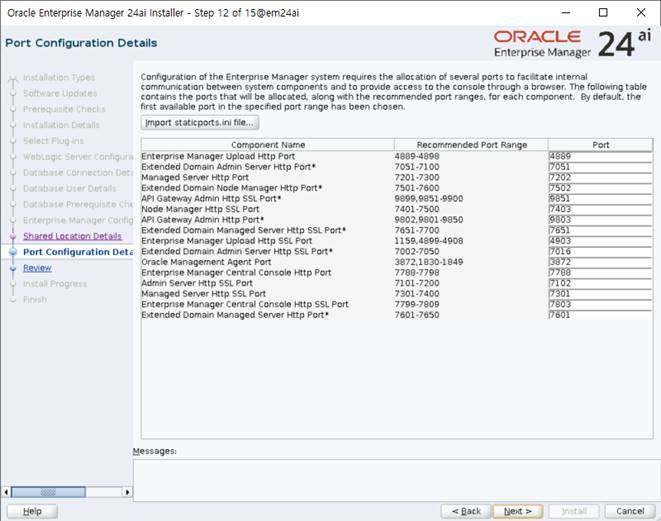Screen dimensions: 661x521
Task: Edit the Enterprise Manager Upload Http SSL Port field 4903
Action: click(600, 241)
